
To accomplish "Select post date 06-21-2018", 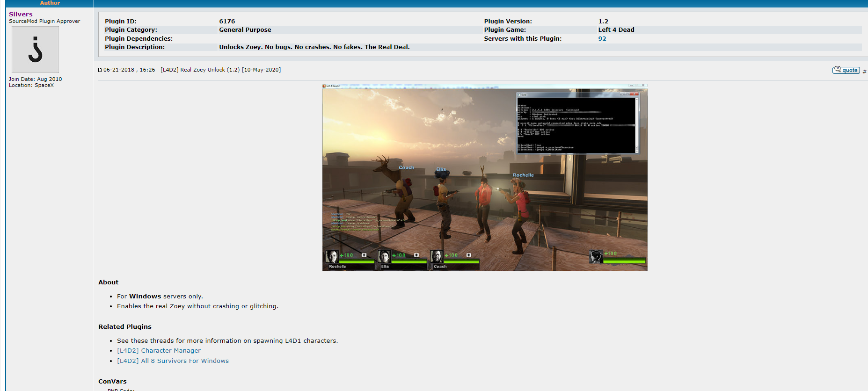I will [119, 70].
